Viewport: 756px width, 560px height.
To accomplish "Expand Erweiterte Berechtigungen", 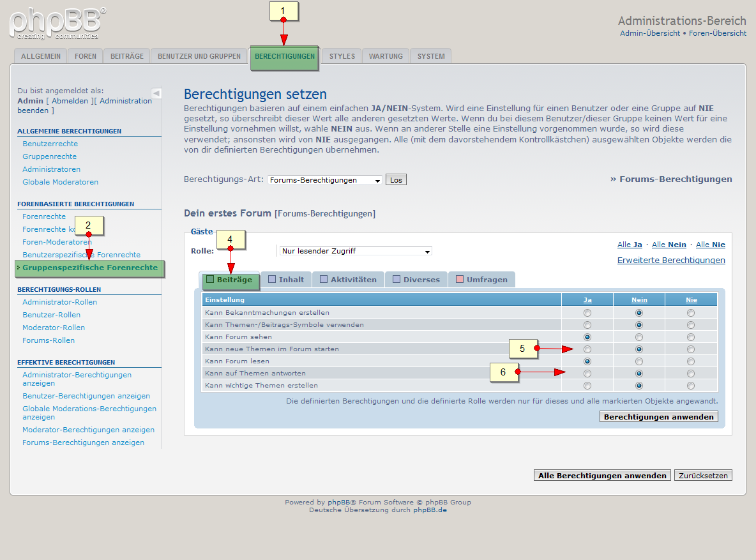I will click(671, 261).
